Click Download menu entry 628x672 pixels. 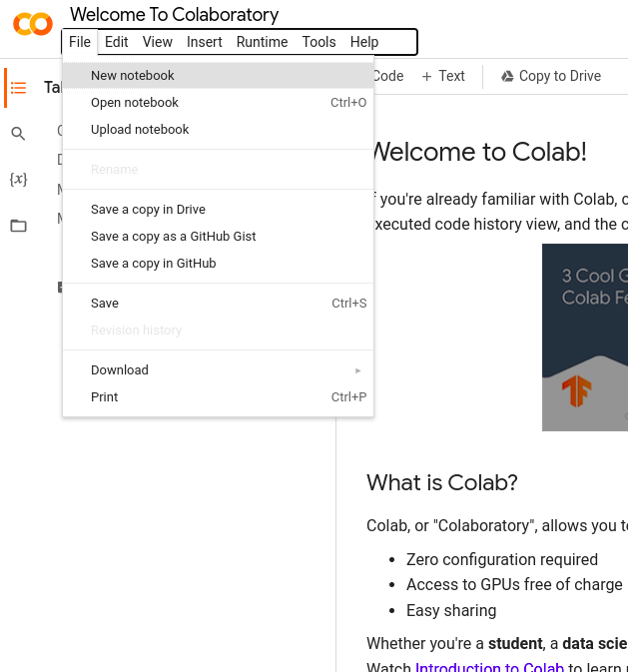click(x=218, y=369)
